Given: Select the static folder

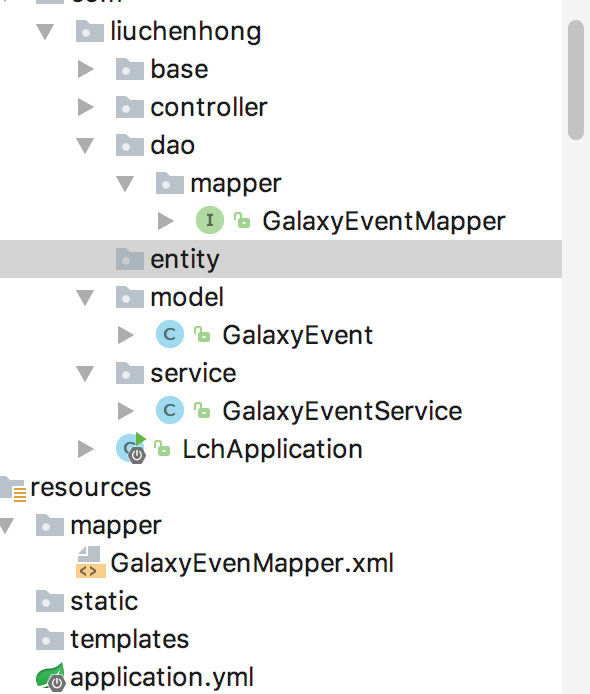Looking at the screenshot, I should 104,601.
